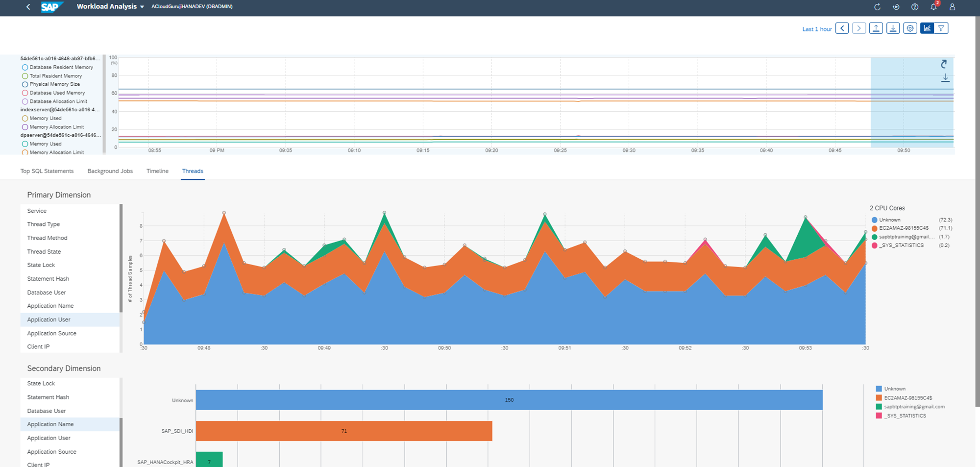Screen dimensions: 980x467
Task: Navigate back with the header back arrow
Action: tap(28, 7)
